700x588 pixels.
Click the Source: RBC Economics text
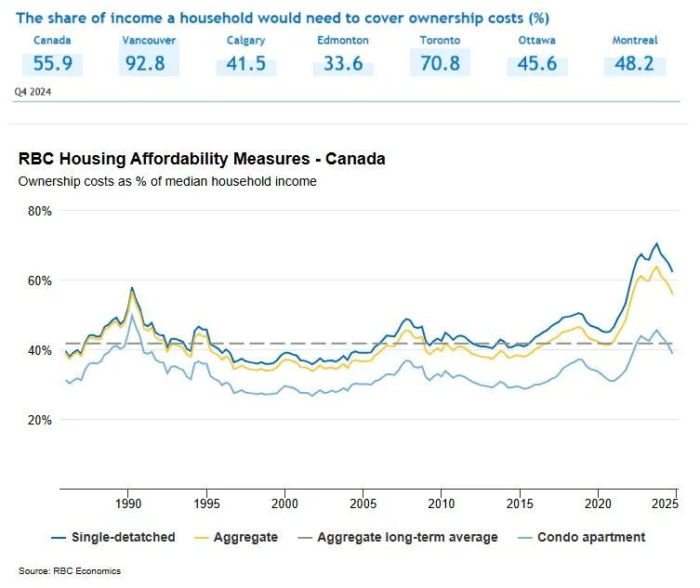70,570
